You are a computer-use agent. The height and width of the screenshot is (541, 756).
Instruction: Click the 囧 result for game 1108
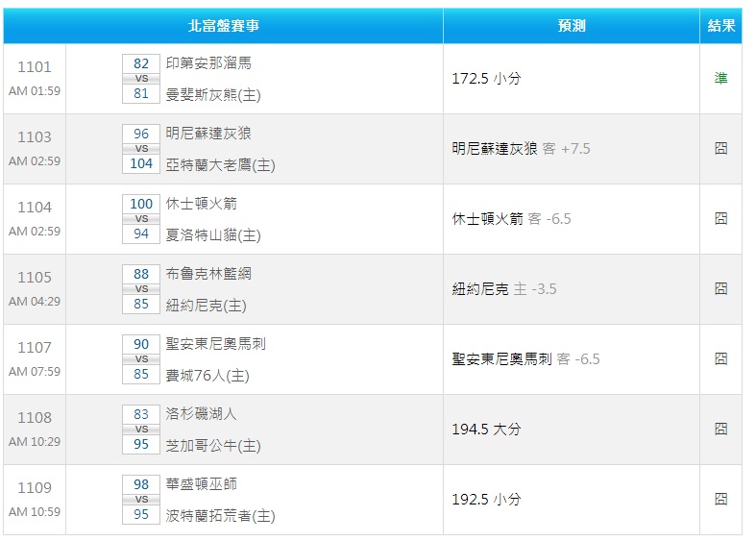720,430
